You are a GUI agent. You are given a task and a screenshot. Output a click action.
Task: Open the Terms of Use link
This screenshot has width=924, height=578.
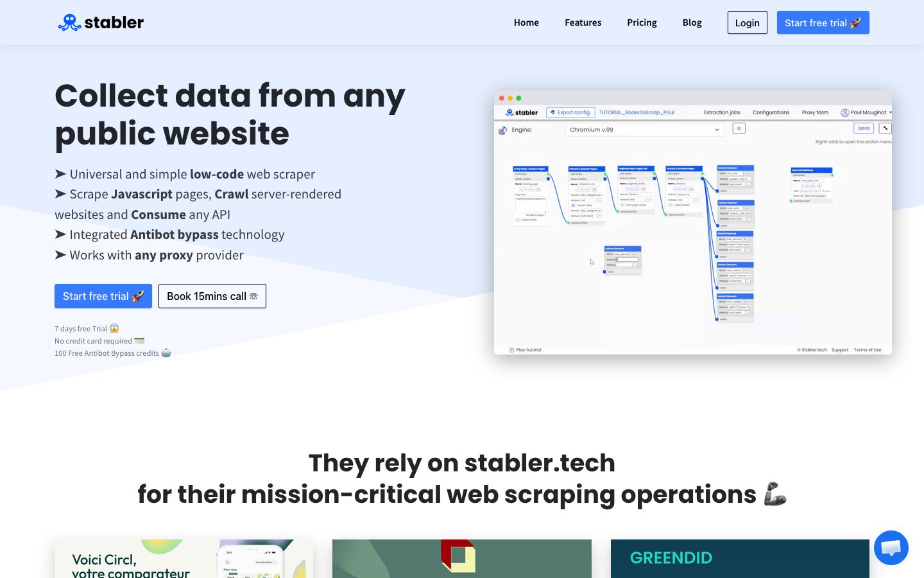(x=868, y=350)
